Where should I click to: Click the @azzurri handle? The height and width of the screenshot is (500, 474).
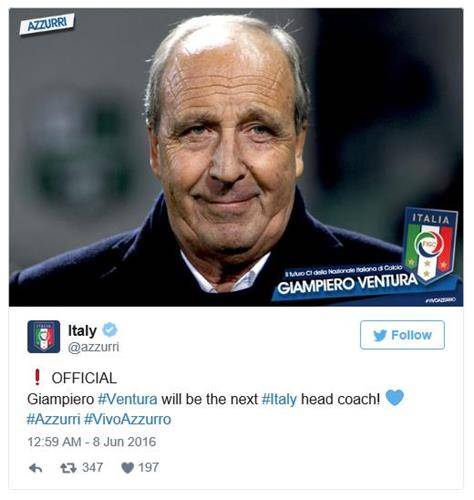(94, 347)
